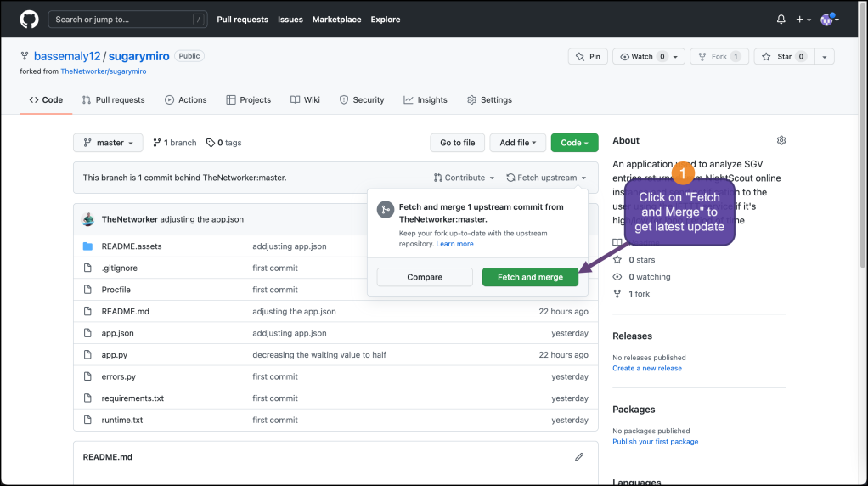Open the app.json file
Screen dimensions: 868x486
(117, 333)
